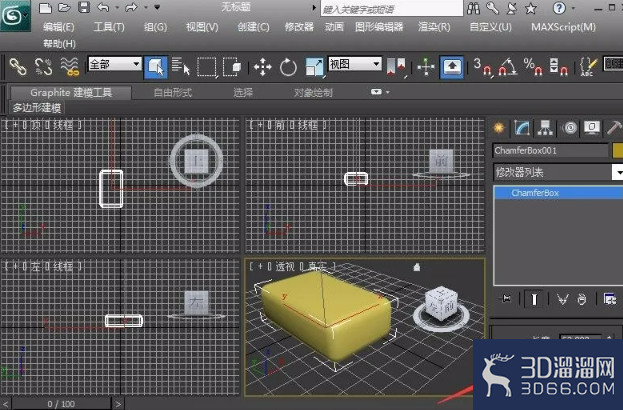623x410 pixels.
Task: Select the Link tool chain icon
Action: pos(18,66)
